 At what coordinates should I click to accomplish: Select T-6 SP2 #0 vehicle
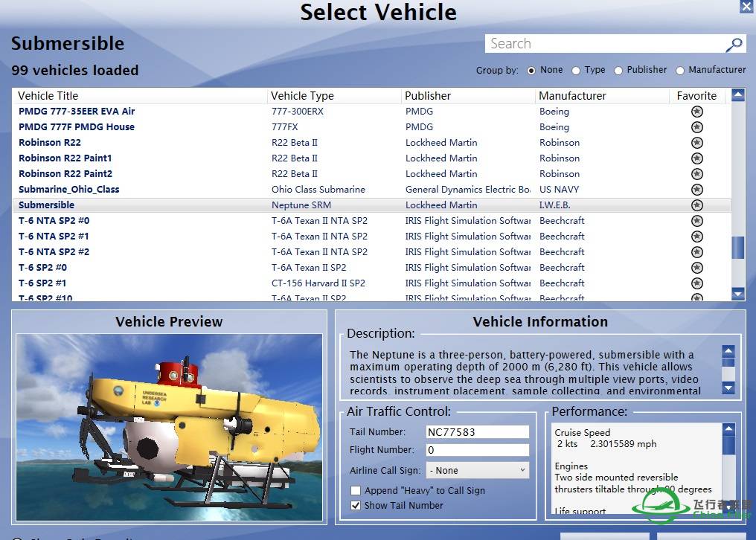click(42, 268)
